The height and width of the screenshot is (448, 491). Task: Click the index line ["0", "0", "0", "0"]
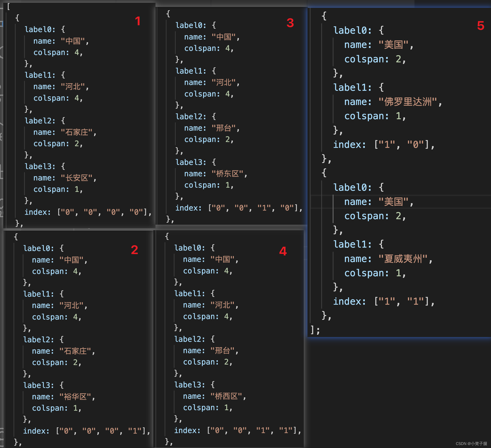[x=88, y=212]
